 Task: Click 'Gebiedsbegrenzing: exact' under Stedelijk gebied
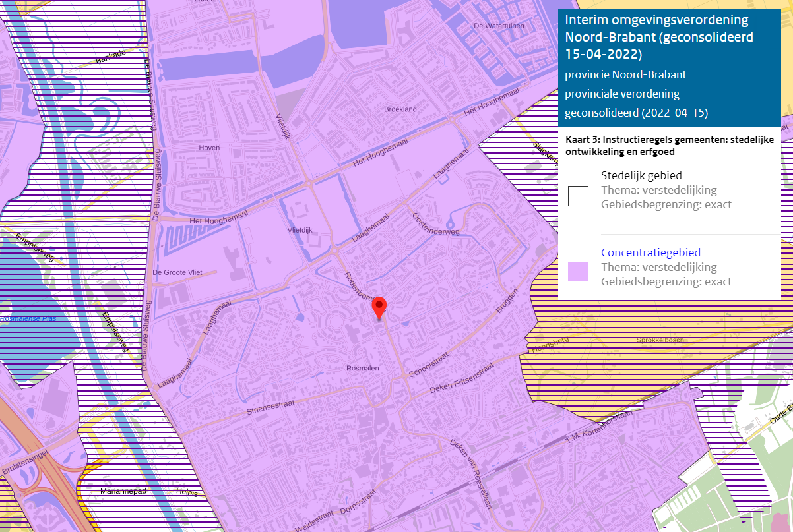point(666,204)
